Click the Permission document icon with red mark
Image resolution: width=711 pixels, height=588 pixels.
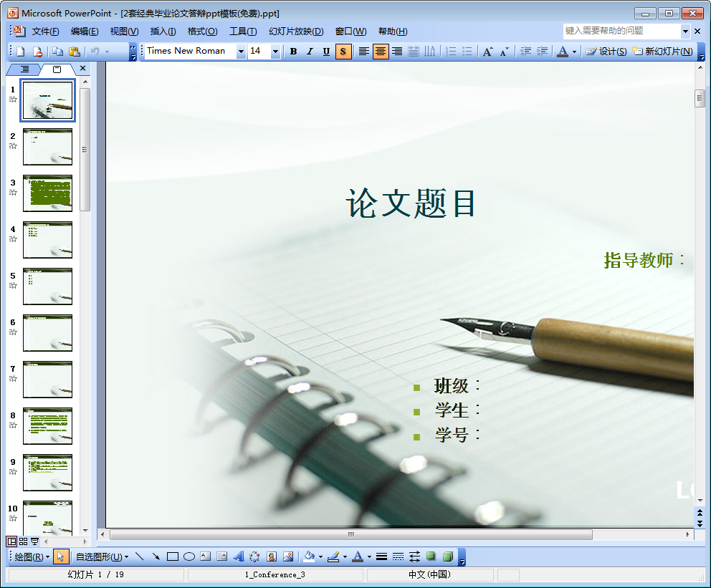[38, 51]
